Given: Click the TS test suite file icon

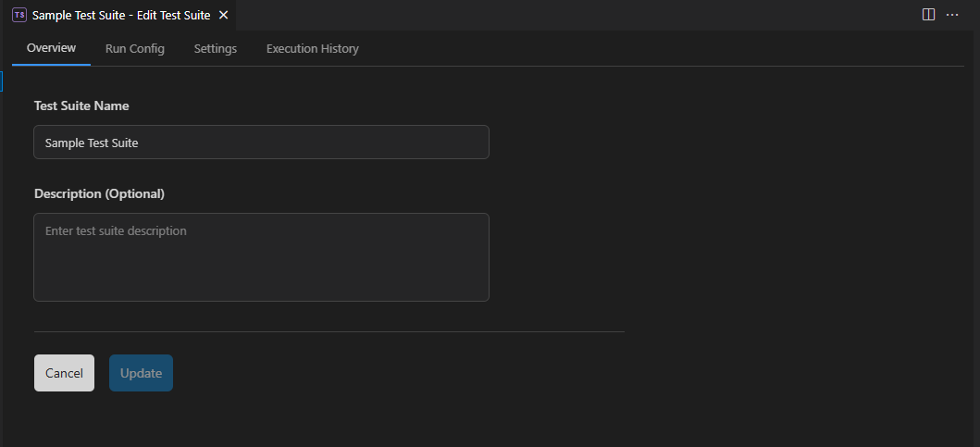Looking at the screenshot, I should click(19, 15).
